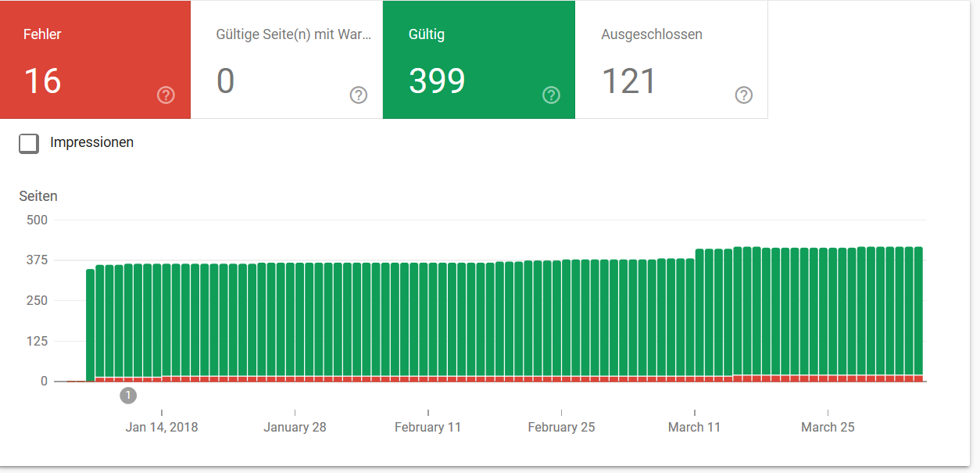Toggle the green Gültig card

pyautogui.click(x=477, y=59)
